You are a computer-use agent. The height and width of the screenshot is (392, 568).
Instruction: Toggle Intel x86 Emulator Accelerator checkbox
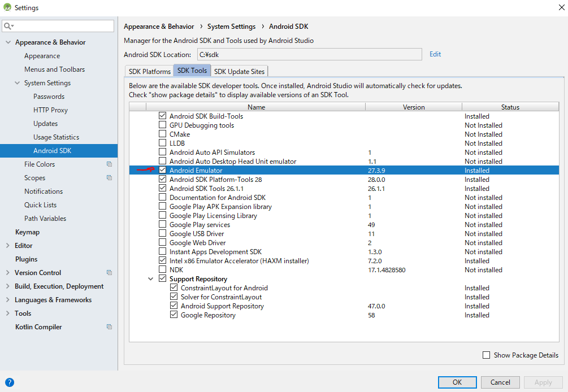(162, 260)
